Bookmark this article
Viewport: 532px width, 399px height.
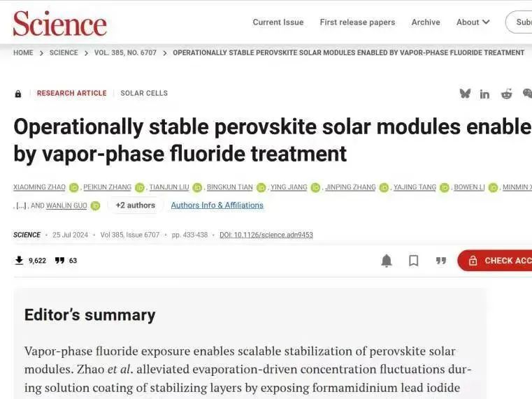pos(414,261)
